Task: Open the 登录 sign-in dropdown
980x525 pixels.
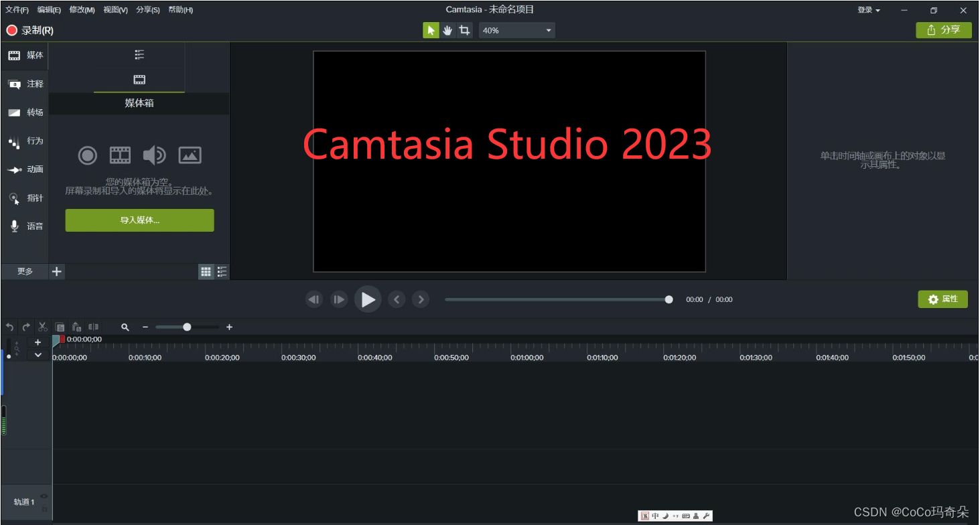Action: click(869, 10)
